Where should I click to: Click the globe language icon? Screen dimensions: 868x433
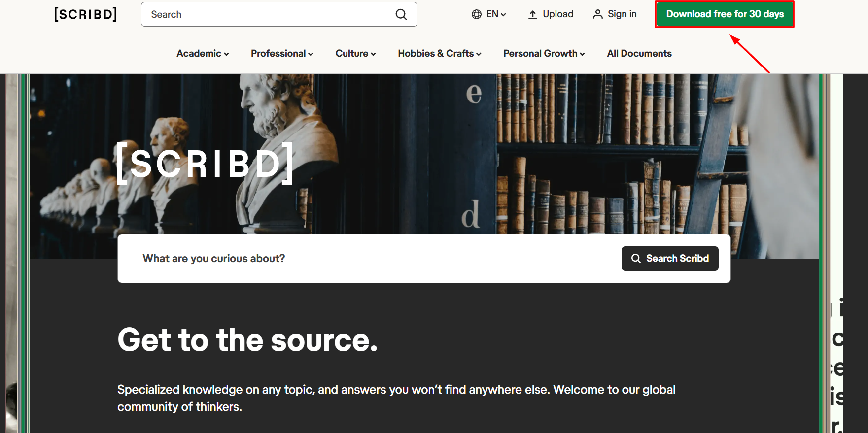coord(477,14)
